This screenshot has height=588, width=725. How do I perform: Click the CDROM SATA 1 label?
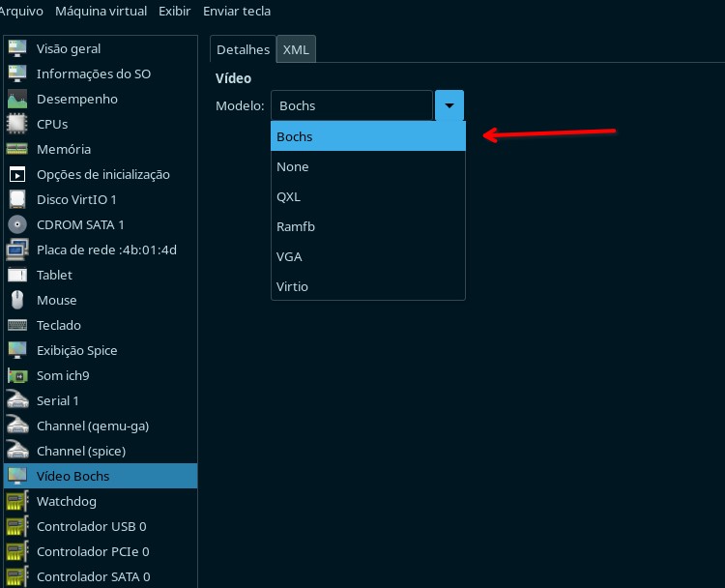[80, 224]
